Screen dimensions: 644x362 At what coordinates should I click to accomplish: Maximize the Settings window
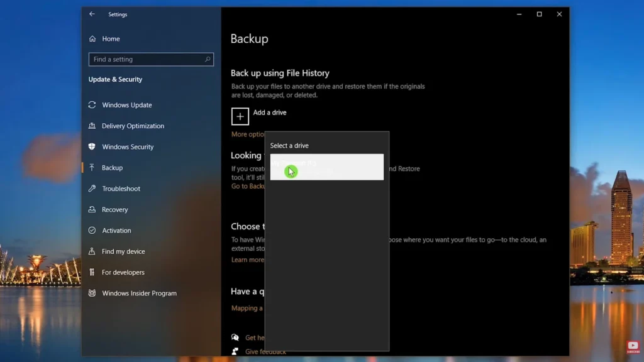click(539, 14)
